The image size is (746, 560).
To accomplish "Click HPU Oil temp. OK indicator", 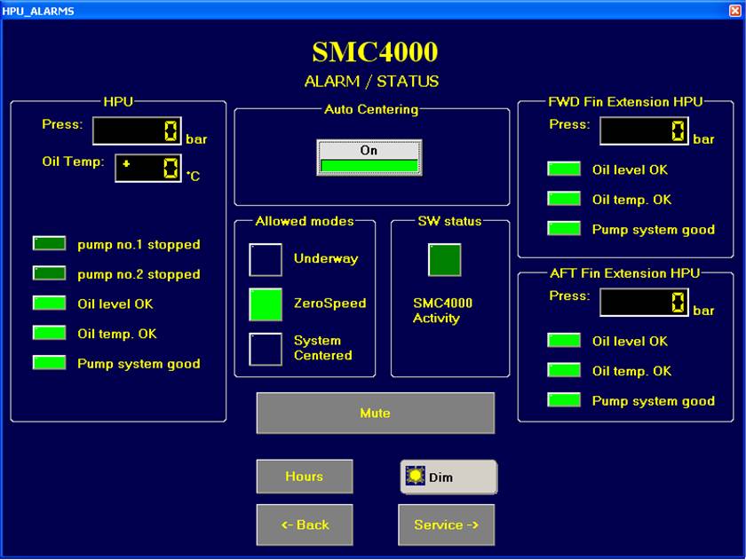I will tap(50, 333).
